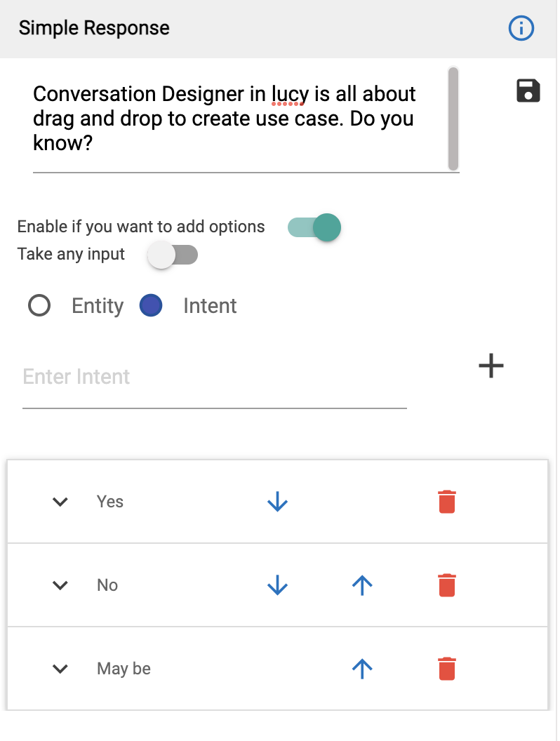This screenshot has width=560, height=741.
Task: Delete the No option
Action: pyautogui.click(x=447, y=585)
